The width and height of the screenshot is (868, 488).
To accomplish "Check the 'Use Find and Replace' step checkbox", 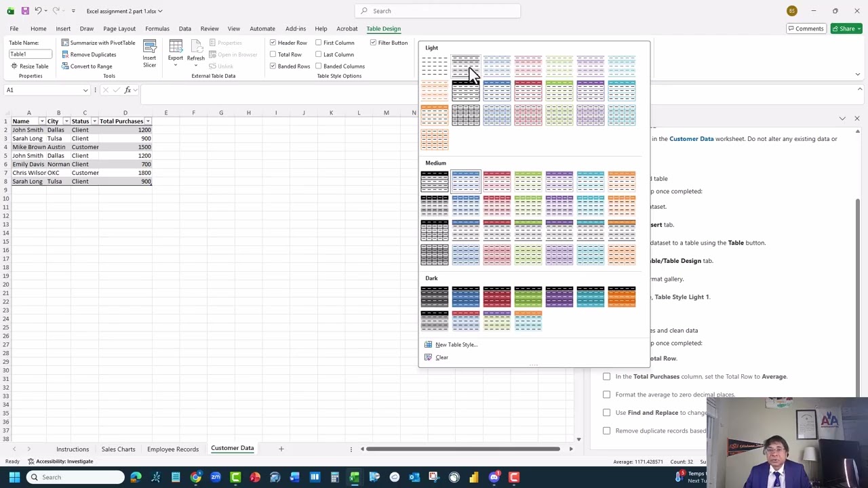I will (606, 412).
